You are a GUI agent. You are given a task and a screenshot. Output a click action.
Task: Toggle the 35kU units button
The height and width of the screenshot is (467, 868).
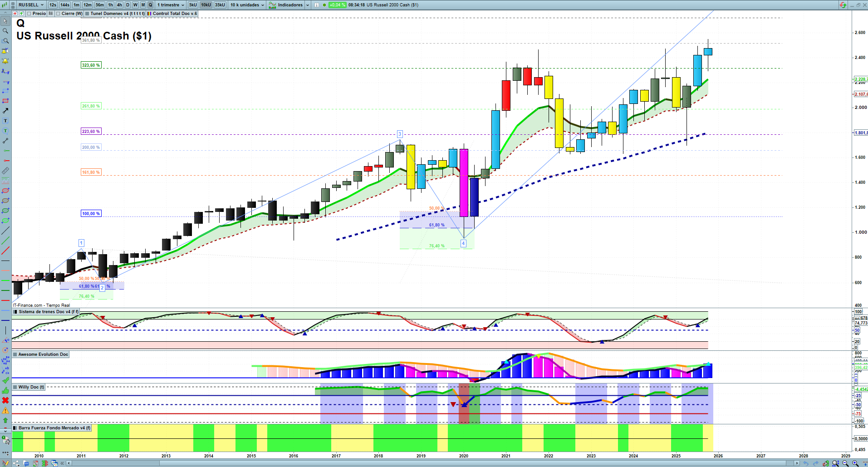pos(220,5)
